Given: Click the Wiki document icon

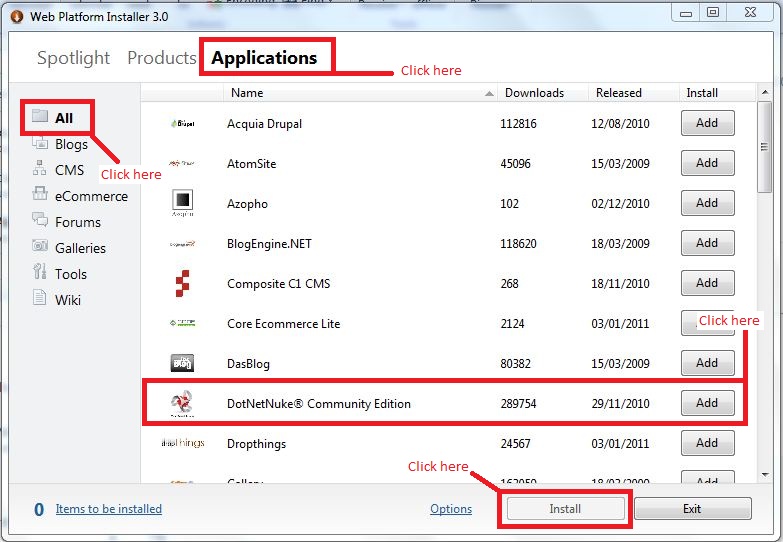Looking at the screenshot, I should [39, 297].
